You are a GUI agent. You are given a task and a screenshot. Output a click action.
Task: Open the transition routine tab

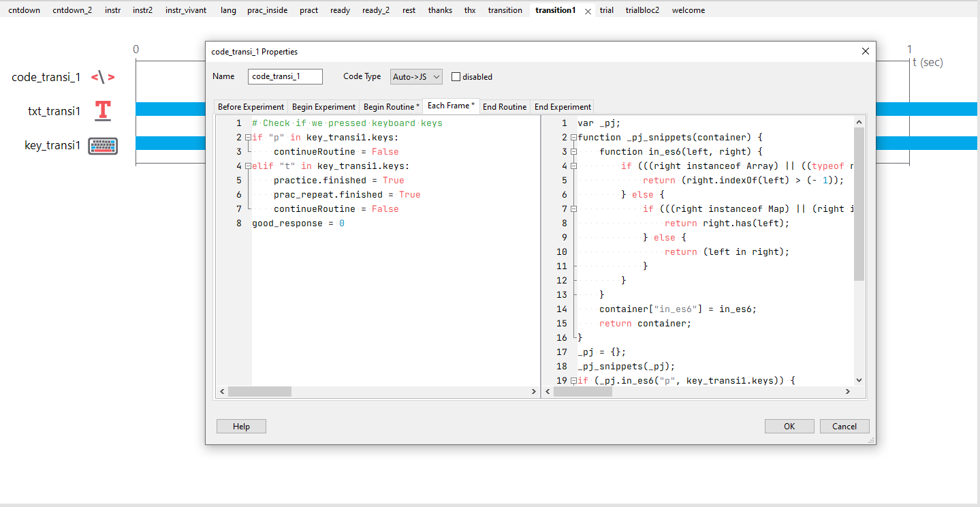coord(505,10)
